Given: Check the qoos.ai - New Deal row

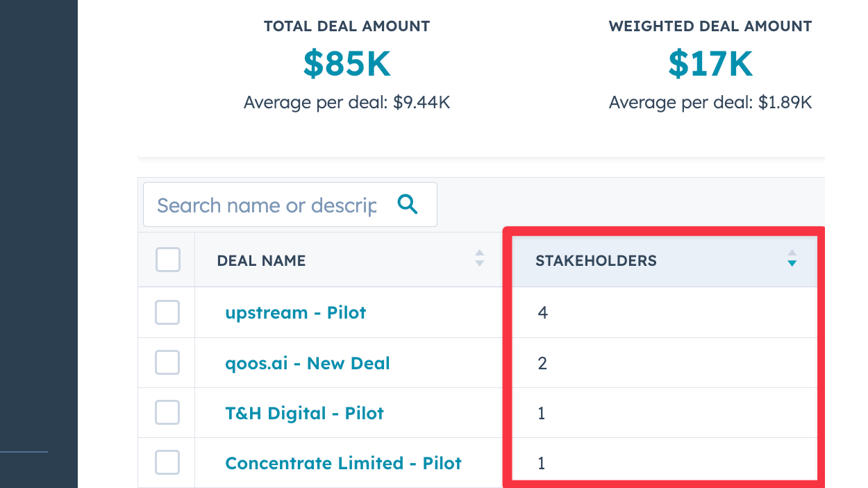Looking at the screenshot, I should click(x=167, y=362).
